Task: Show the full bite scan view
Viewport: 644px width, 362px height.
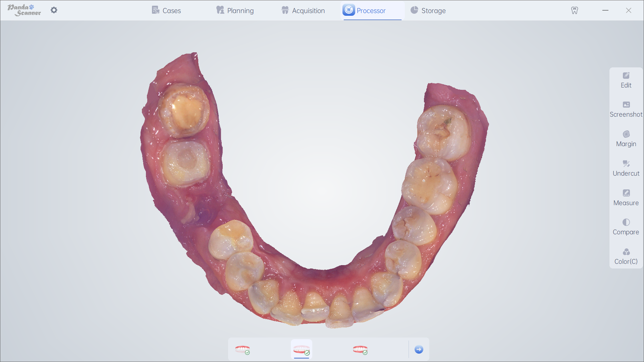Action: [360, 350]
